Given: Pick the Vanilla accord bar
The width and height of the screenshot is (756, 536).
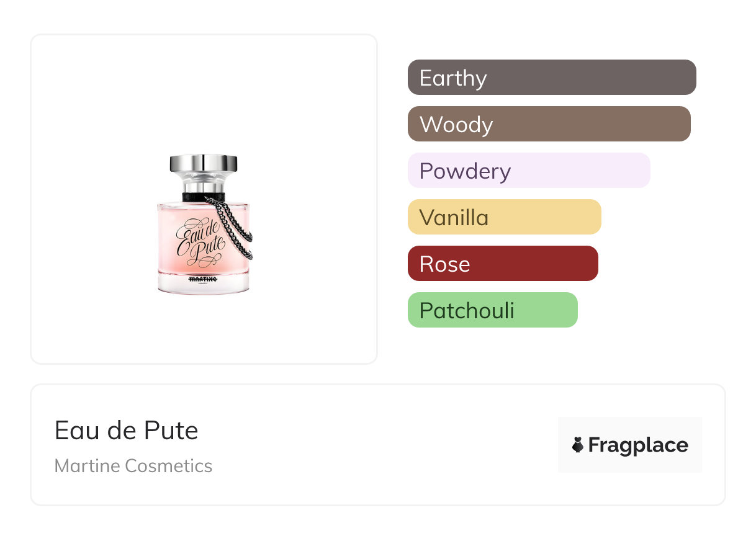Looking at the screenshot, I should click(x=504, y=217).
